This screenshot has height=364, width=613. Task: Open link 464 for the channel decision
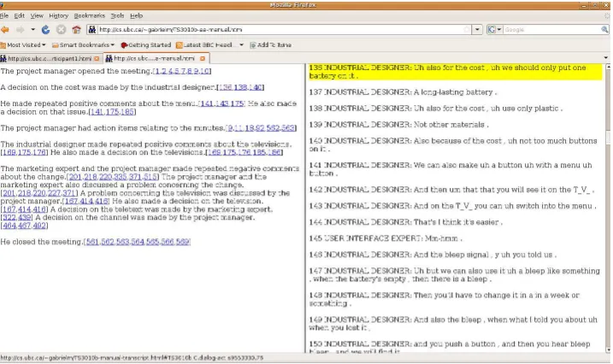click(9, 226)
